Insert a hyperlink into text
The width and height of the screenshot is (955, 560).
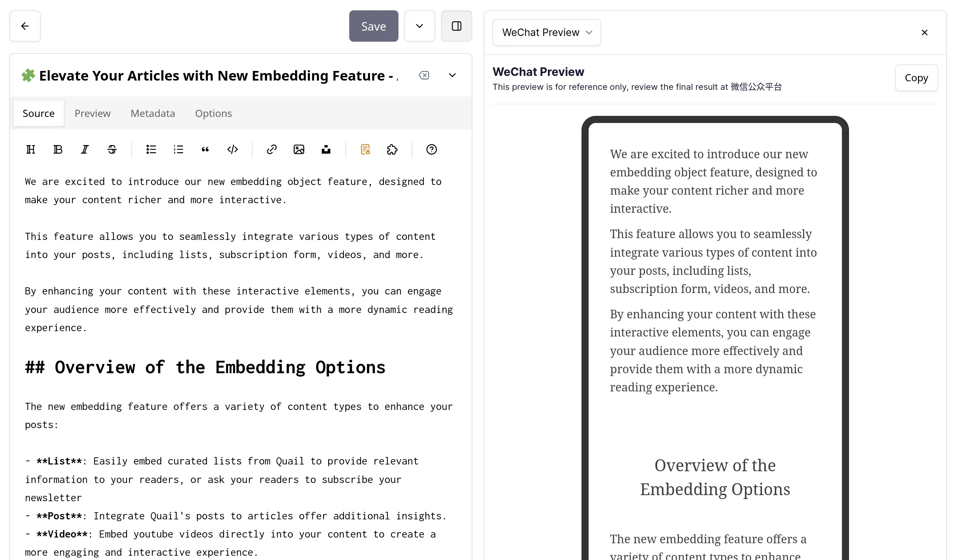[x=272, y=149]
